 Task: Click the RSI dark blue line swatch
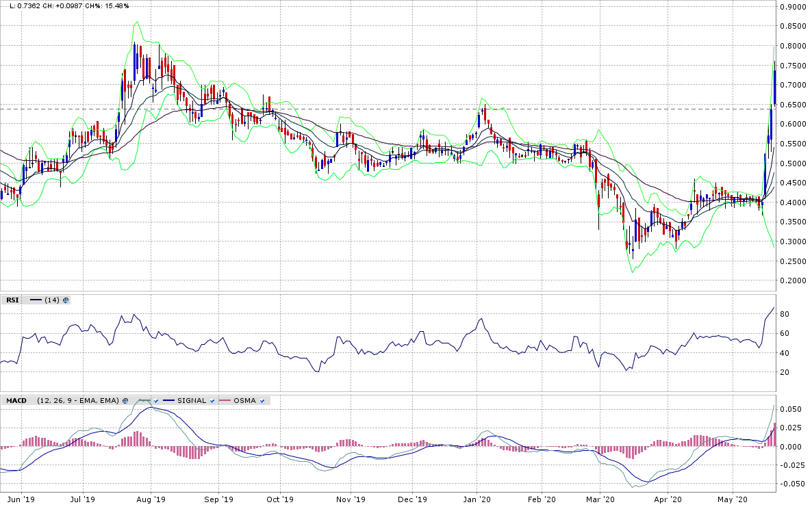(36, 300)
